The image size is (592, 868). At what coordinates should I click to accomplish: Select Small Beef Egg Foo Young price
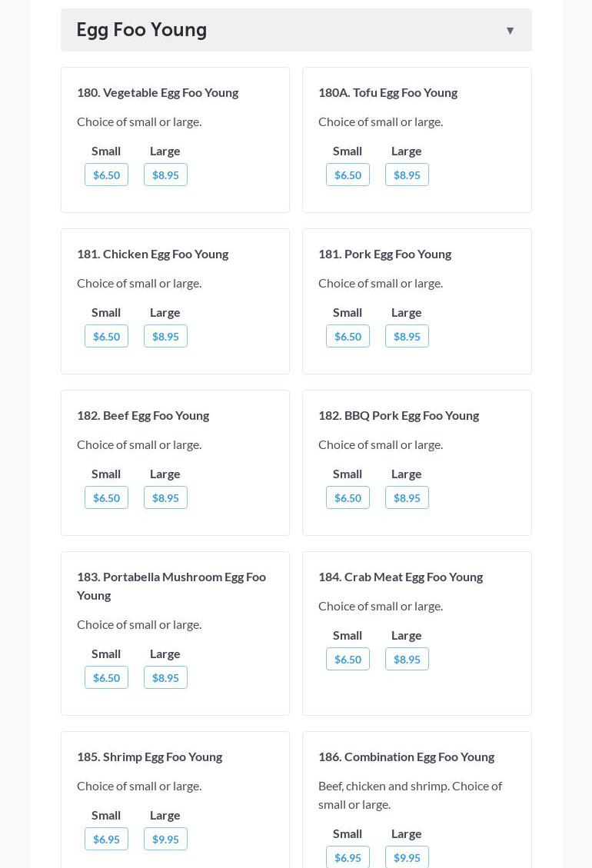point(106,497)
